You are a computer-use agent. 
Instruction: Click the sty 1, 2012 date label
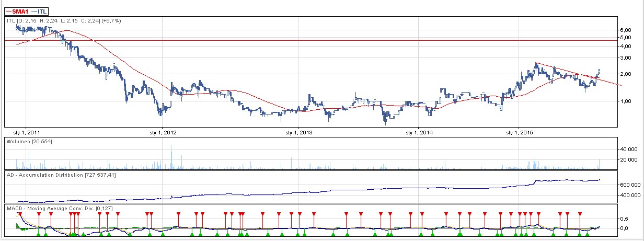tap(163, 133)
